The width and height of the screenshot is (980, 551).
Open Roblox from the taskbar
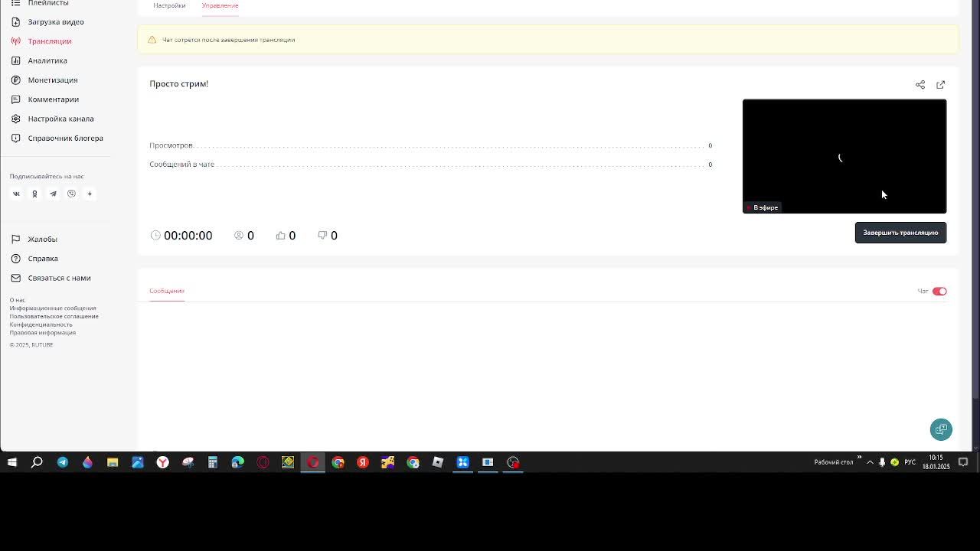point(437,462)
